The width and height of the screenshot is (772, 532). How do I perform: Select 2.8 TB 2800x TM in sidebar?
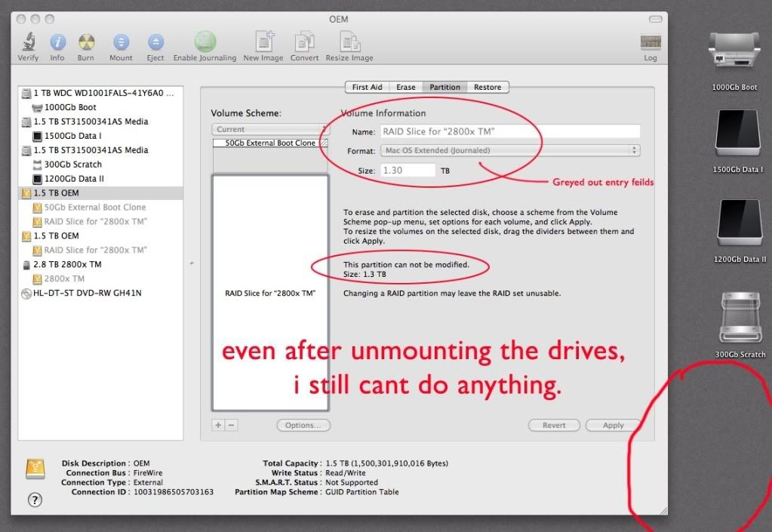tap(68, 264)
